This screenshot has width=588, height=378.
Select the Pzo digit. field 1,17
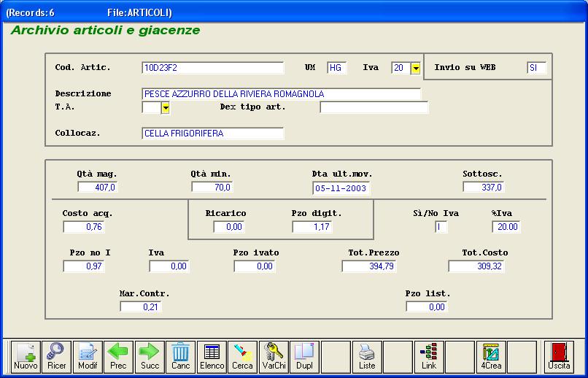pos(312,227)
